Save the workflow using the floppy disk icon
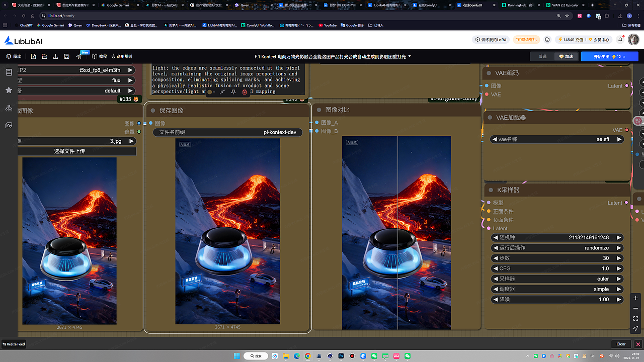Viewport: 644px width, 362px height. (x=66, y=56)
